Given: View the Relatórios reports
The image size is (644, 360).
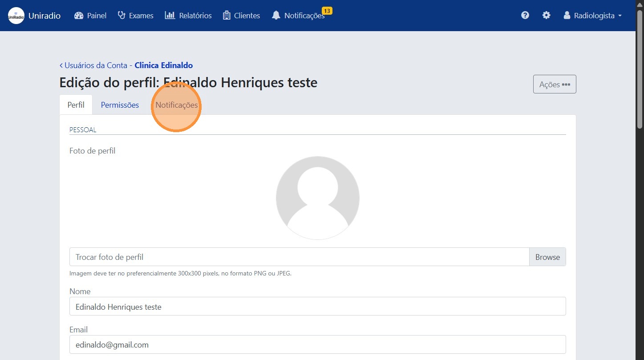Looking at the screenshot, I should [188, 15].
